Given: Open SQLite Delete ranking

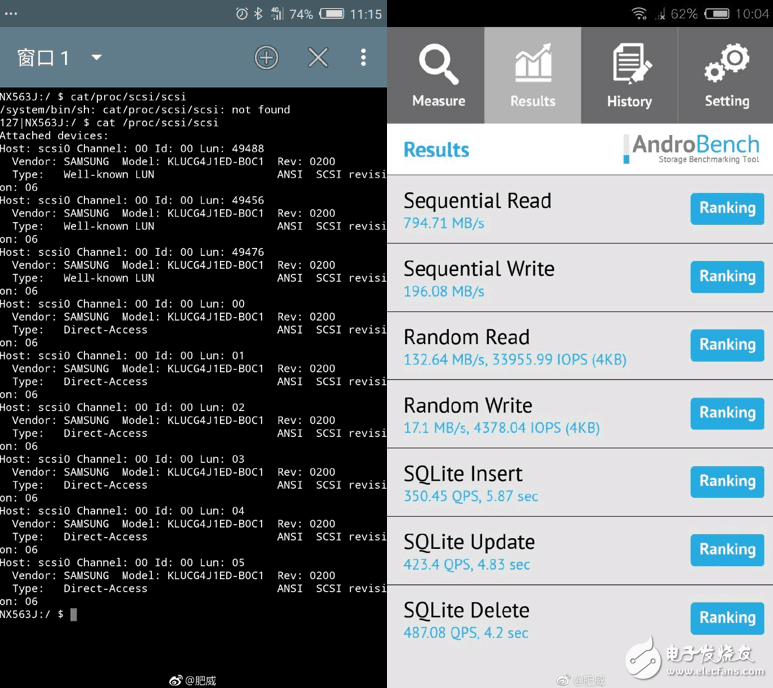Looking at the screenshot, I should click(727, 617).
